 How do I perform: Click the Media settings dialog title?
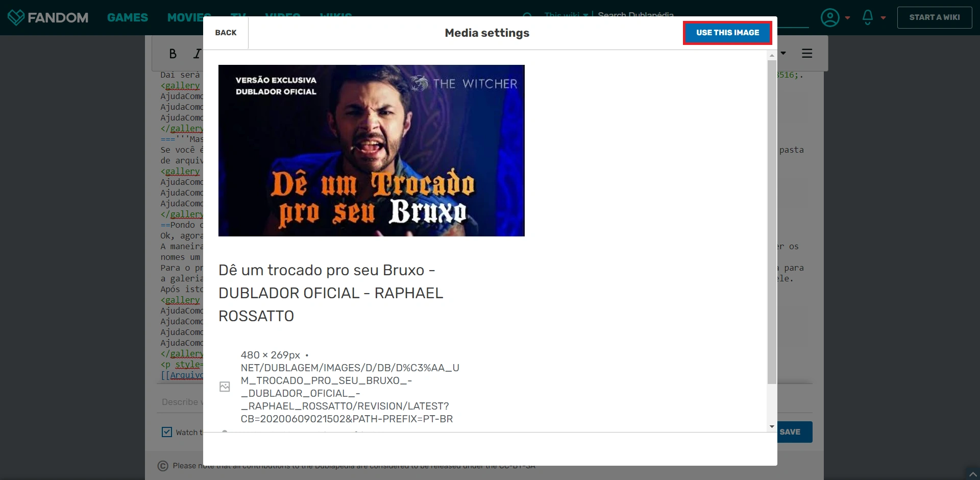[487, 33]
